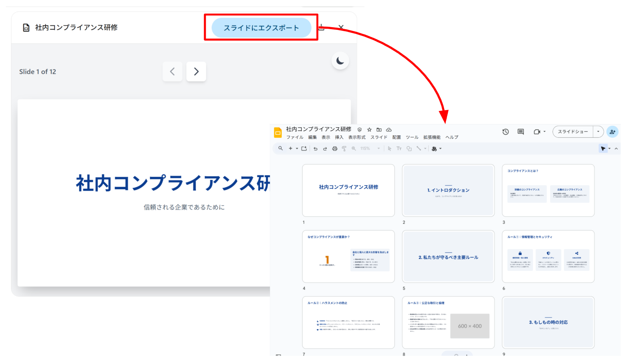Image resolution: width=628 pixels, height=364 pixels.
Task: Open the 表示 menu
Action: click(326, 137)
